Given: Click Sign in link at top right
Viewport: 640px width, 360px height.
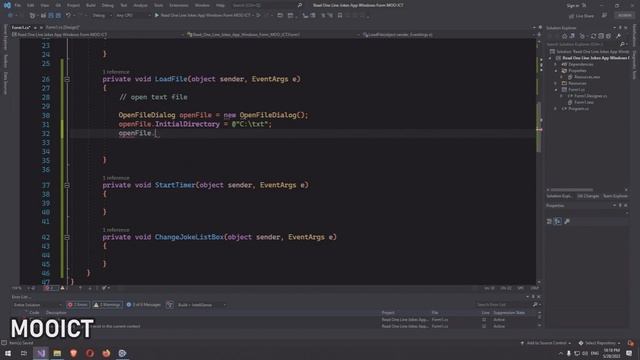Looking at the screenshot, I should pos(573,5).
